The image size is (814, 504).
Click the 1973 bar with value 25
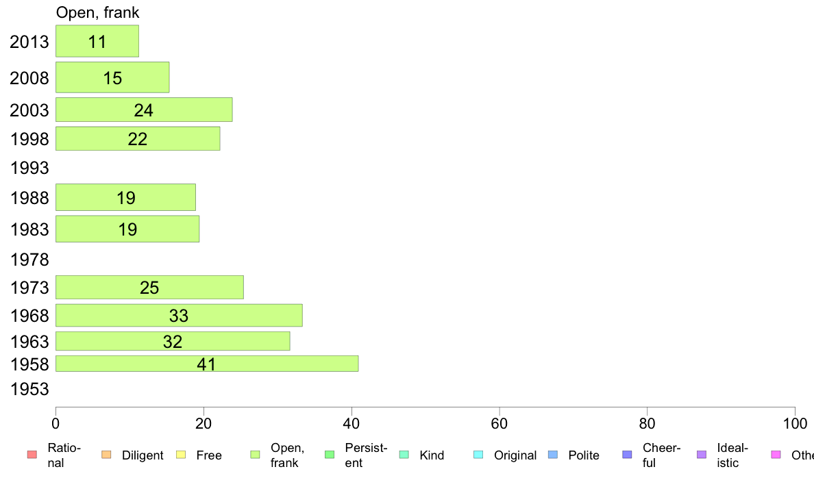click(149, 287)
